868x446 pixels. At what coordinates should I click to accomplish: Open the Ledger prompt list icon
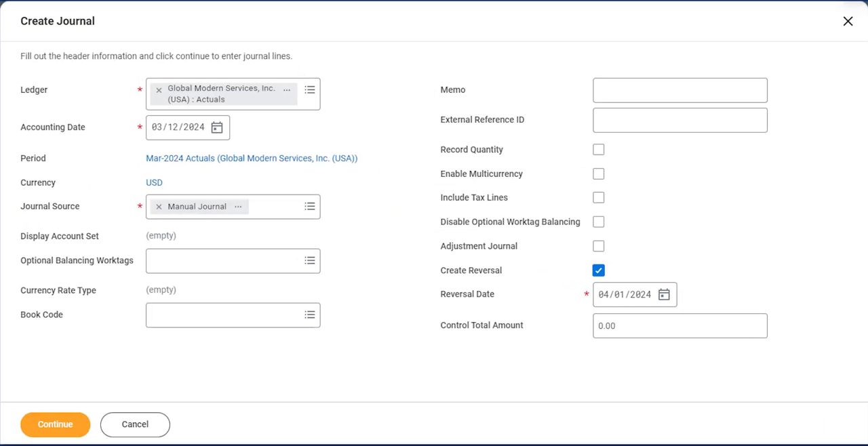(309, 89)
